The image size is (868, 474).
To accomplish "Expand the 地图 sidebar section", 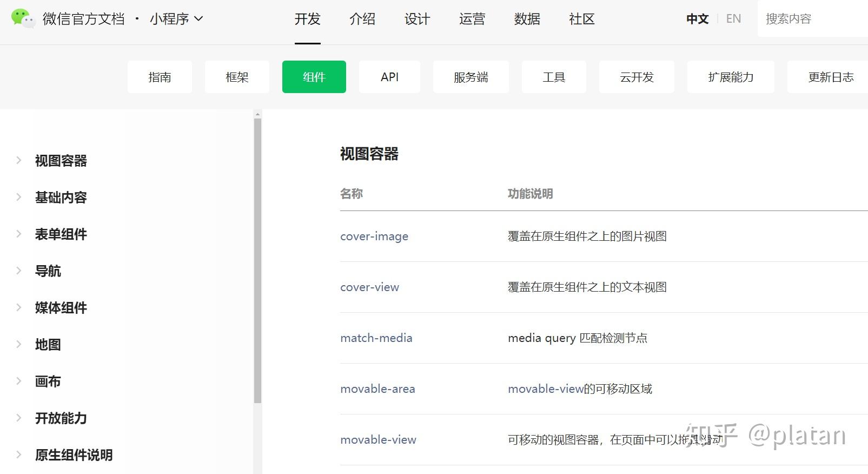I will click(x=48, y=345).
